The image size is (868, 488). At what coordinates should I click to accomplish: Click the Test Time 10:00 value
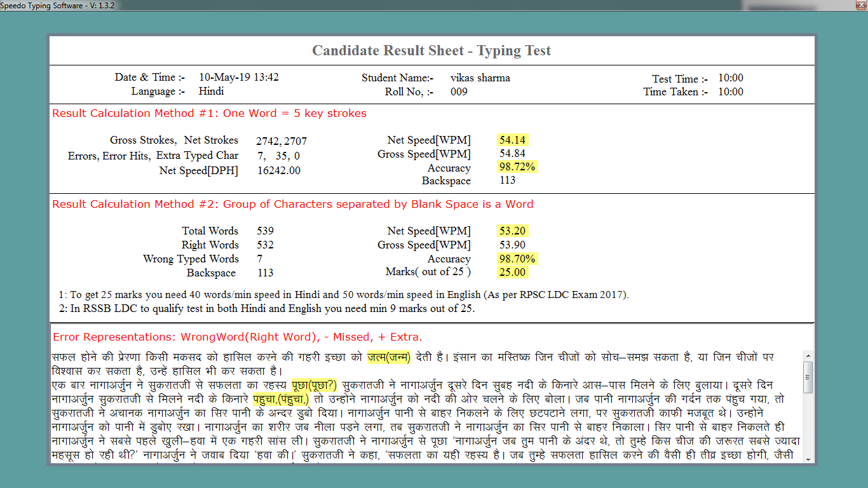(731, 78)
